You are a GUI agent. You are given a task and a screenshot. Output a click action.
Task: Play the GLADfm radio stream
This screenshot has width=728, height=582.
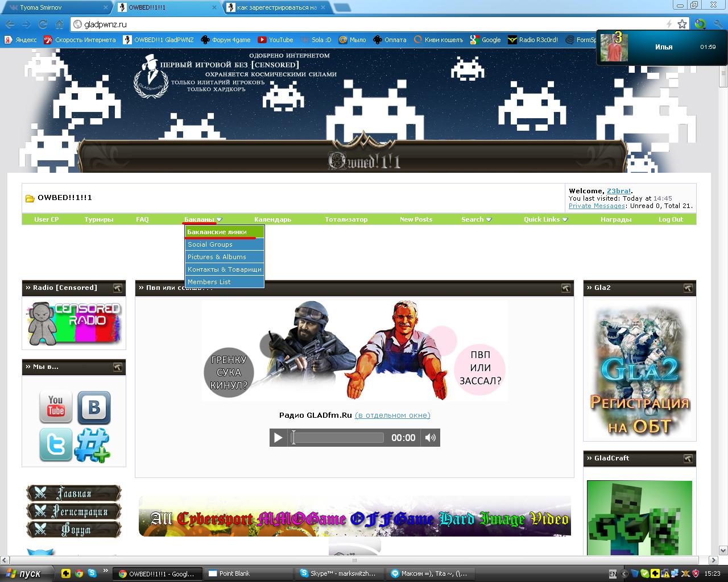(x=278, y=438)
